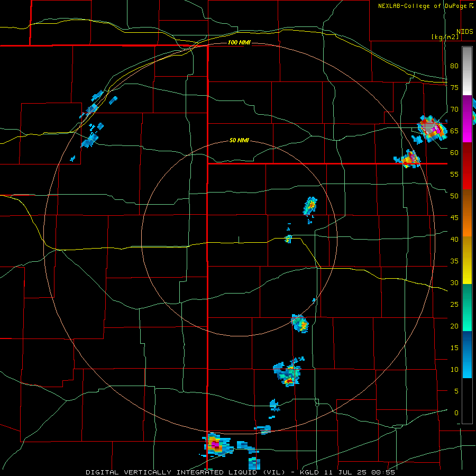The height and width of the screenshot is (476, 476).
Task: Click the "50 NMI" range ring label
Action: click(x=239, y=140)
